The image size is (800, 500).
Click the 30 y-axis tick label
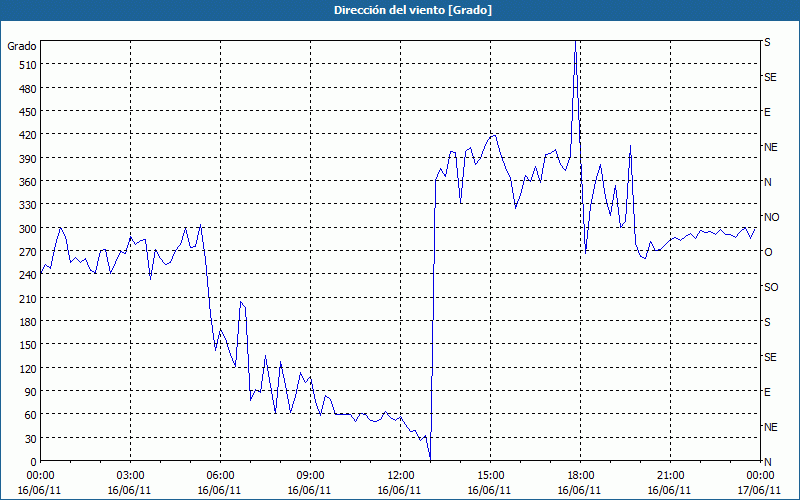coord(31,439)
